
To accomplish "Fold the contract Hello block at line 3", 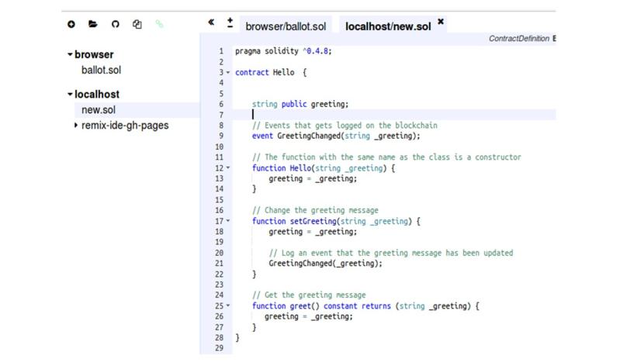I will pos(228,73).
